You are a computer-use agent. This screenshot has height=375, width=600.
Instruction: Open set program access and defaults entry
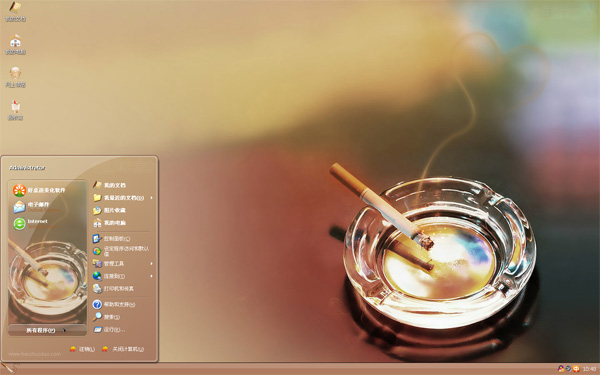121,251
